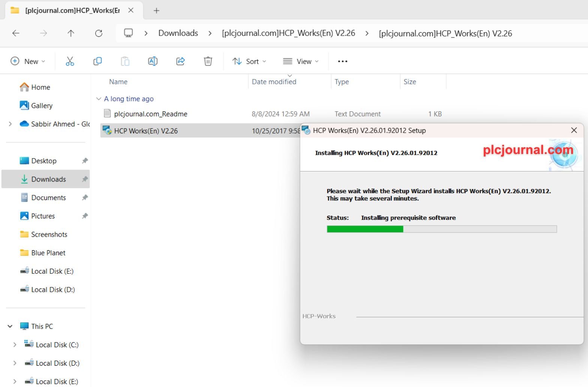Image resolution: width=588 pixels, height=387 pixels.
Task: Click the Cut scissors icon
Action: coord(70,61)
